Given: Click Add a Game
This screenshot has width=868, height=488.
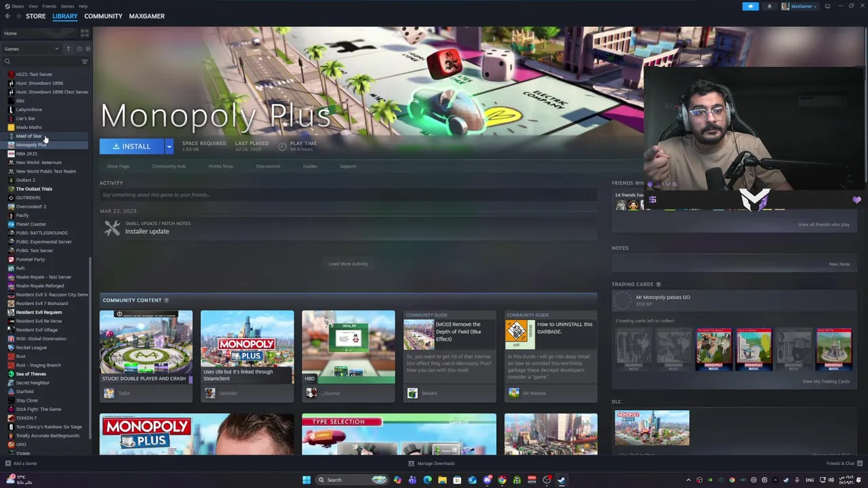Looking at the screenshot, I should pos(21,464).
